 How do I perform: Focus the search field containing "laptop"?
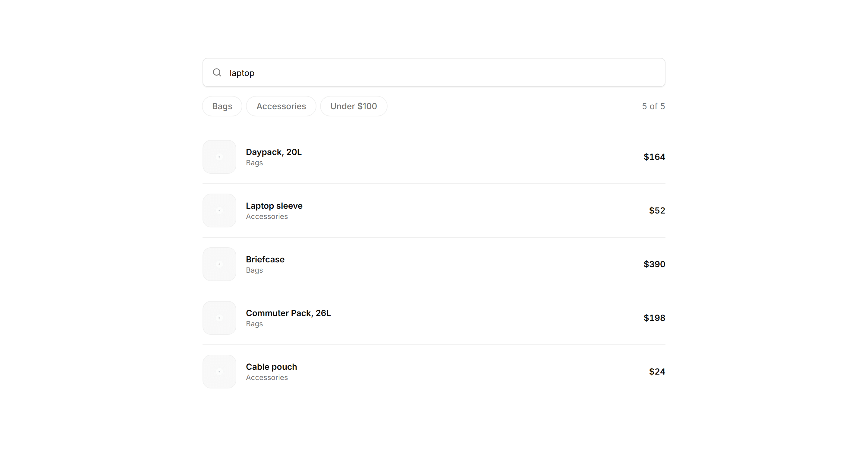coord(434,72)
